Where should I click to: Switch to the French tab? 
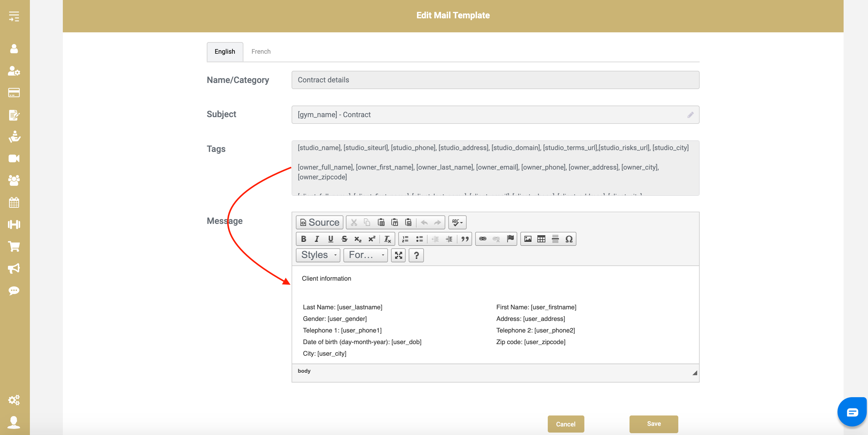[x=261, y=52]
